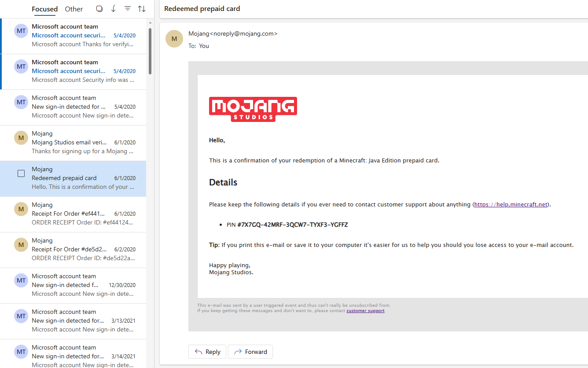Image resolution: width=588 pixels, height=368 pixels.
Task: Click the Mojang sender avatar in the email header
Action: pos(174,39)
